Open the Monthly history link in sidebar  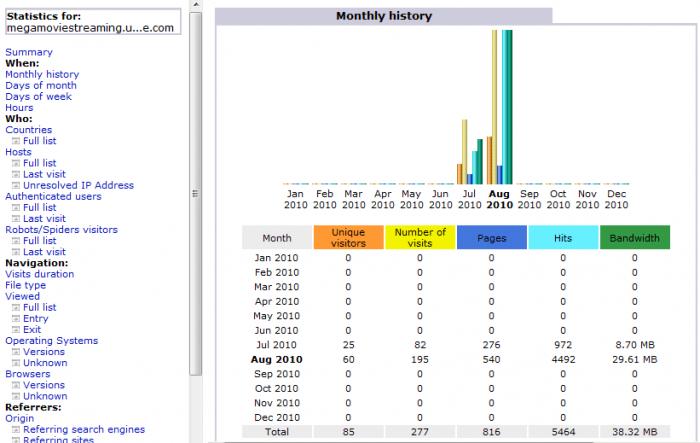pos(42,74)
